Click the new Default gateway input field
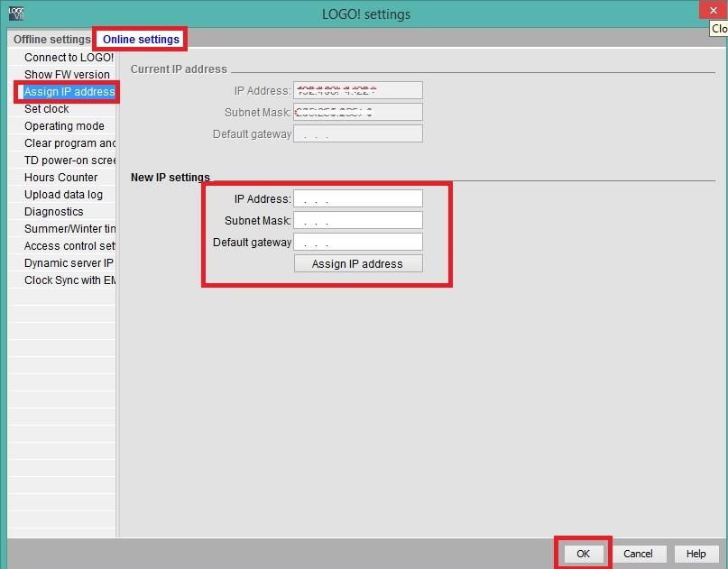Viewport: 728px width, 569px height. [358, 243]
